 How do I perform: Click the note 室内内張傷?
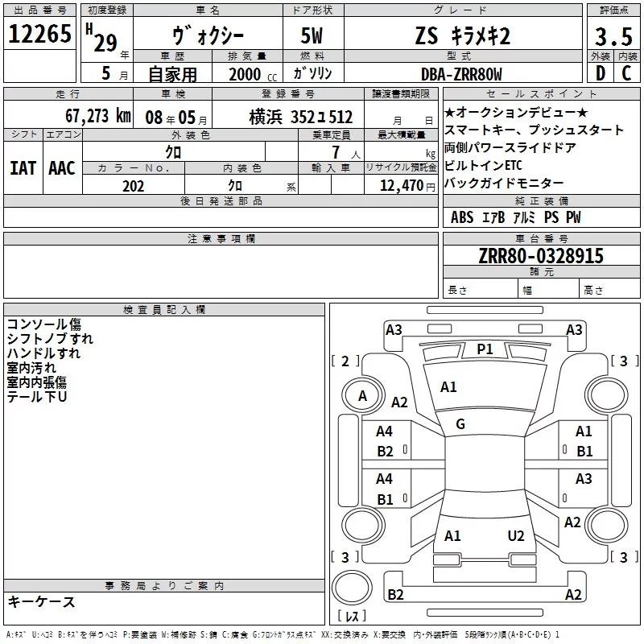(36, 382)
